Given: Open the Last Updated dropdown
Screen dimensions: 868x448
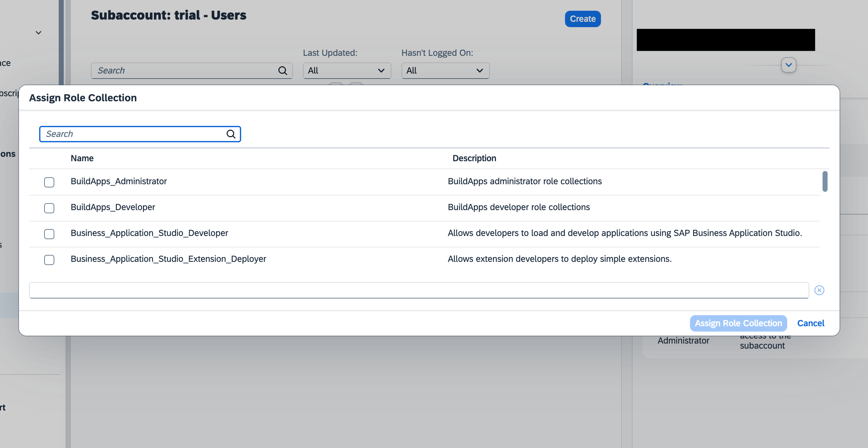Looking at the screenshot, I should (347, 71).
